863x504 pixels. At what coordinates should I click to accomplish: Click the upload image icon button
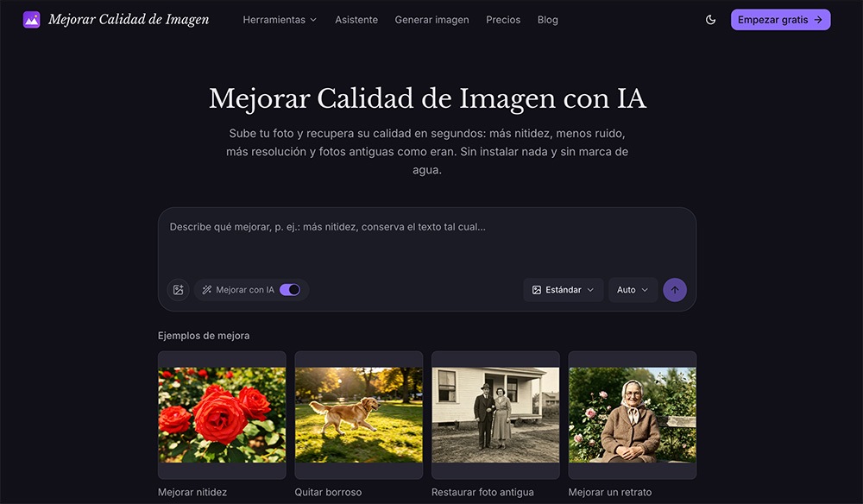point(179,290)
